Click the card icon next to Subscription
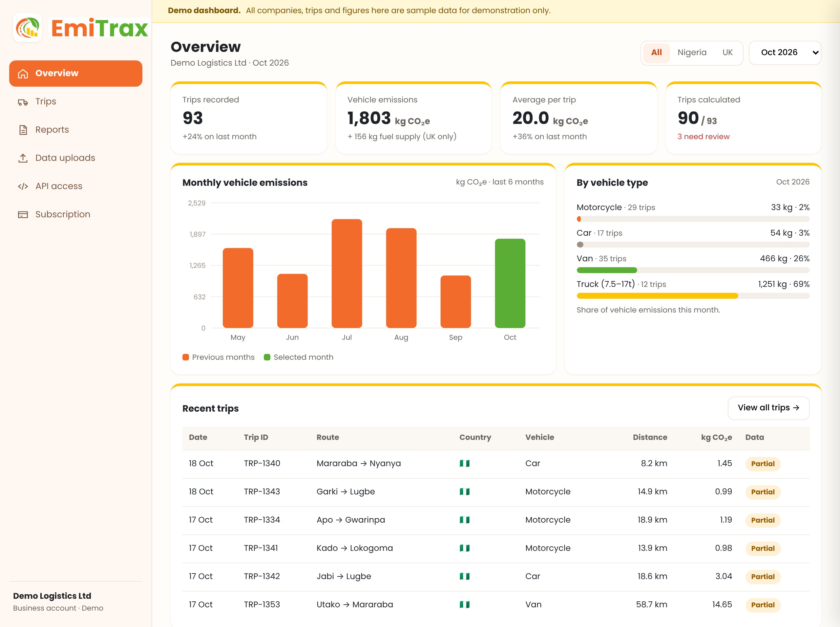The width and height of the screenshot is (840, 627). tap(23, 215)
